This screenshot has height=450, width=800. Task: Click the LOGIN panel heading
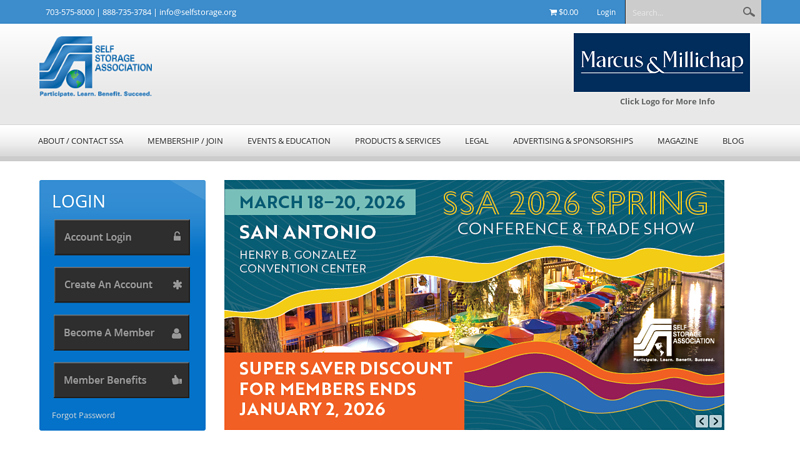(79, 202)
